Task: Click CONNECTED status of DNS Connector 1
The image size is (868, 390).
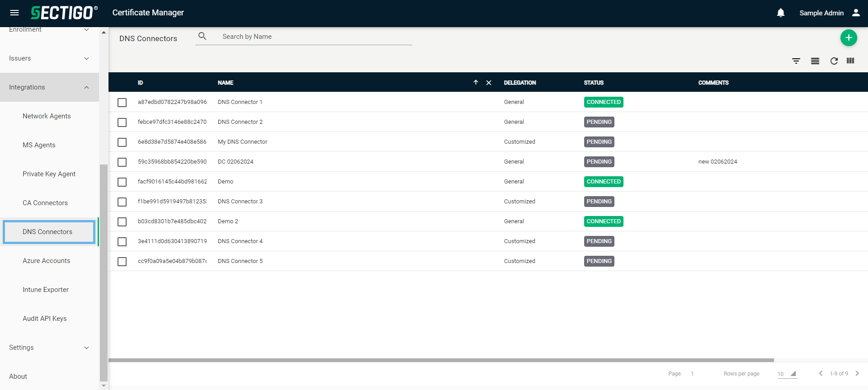Action: (604, 102)
